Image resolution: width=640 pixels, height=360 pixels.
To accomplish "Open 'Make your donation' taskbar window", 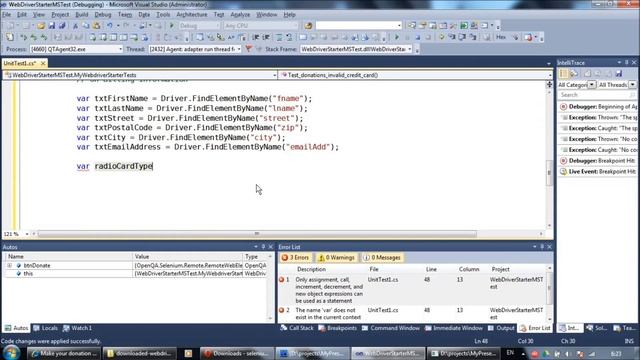I will pyautogui.click(x=64, y=353).
